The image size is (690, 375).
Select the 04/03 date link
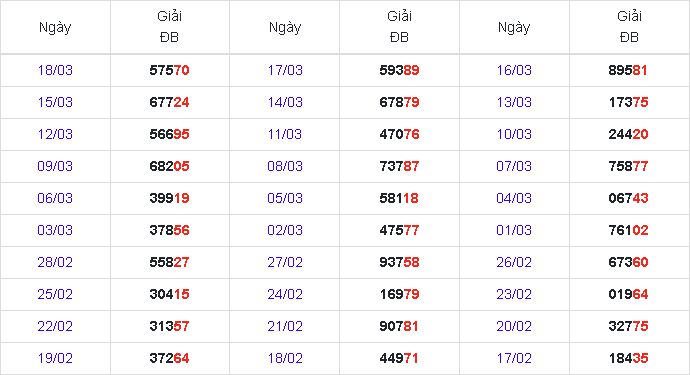pyautogui.click(x=514, y=198)
